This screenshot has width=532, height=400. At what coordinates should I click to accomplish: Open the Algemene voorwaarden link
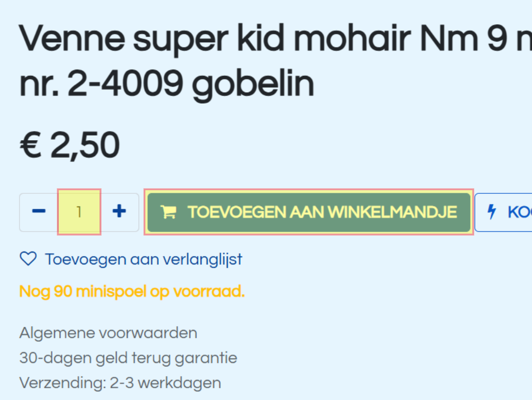point(108,333)
